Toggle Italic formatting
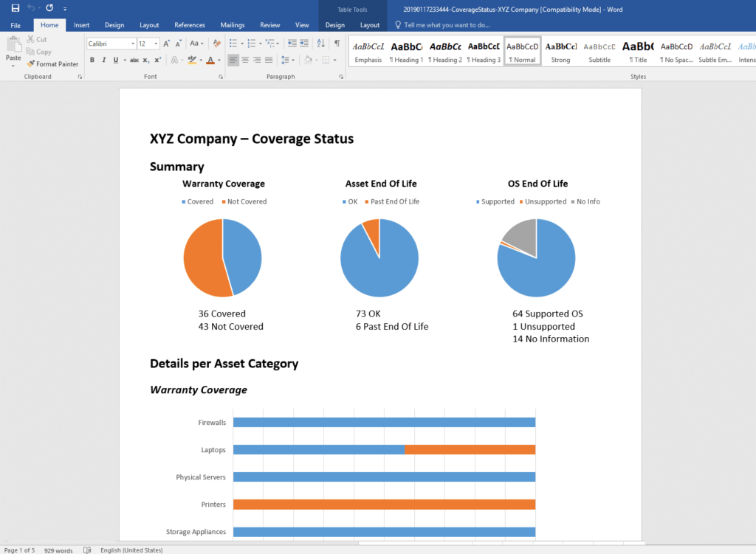The width and height of the screenshot is (756, 554). (x=103, y=60)
